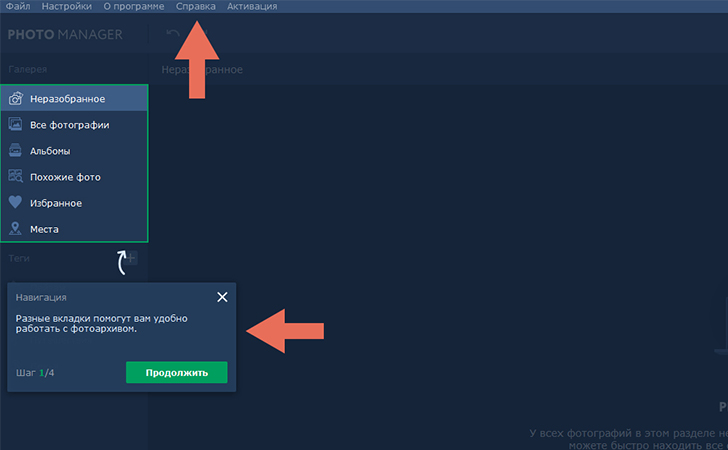The width and height of the screenshot is (728, 450).
Task: Click the Избранное heart icon
Action: (x=16, y=203)
